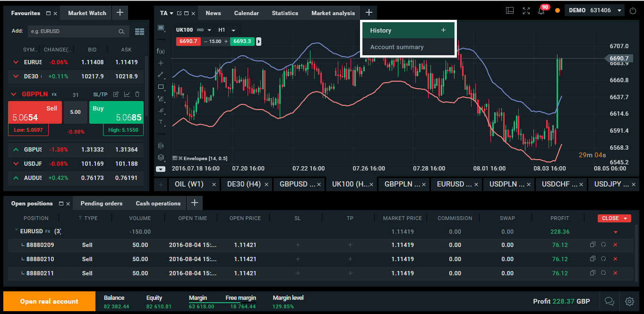Image resolution: width=644 pixels, height=314 pixels.
Task: Toggle fullscreen mode
Action: click(x=526, y=10)
